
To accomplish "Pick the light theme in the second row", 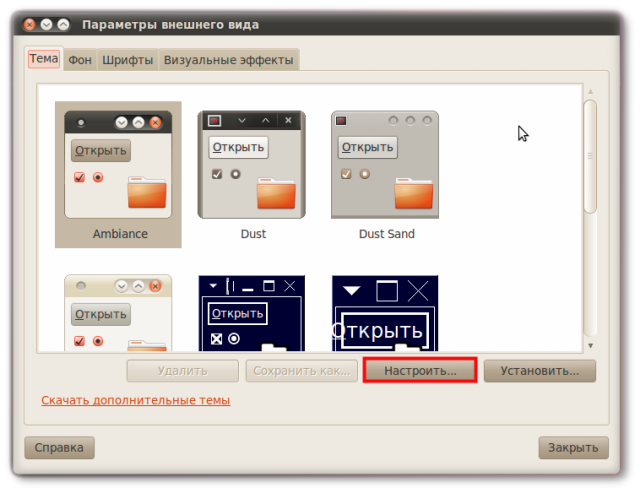I will pos(118,314).
